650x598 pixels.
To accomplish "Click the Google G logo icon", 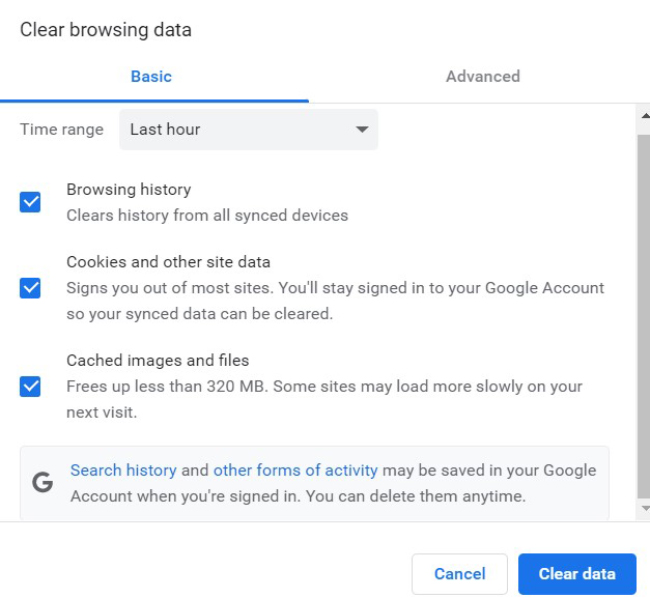I will pos(42,482).
